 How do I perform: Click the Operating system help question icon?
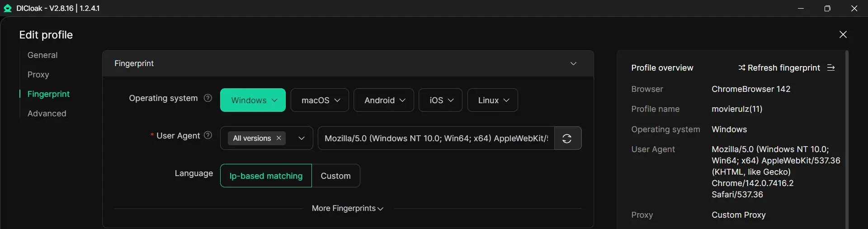[208, 98]
